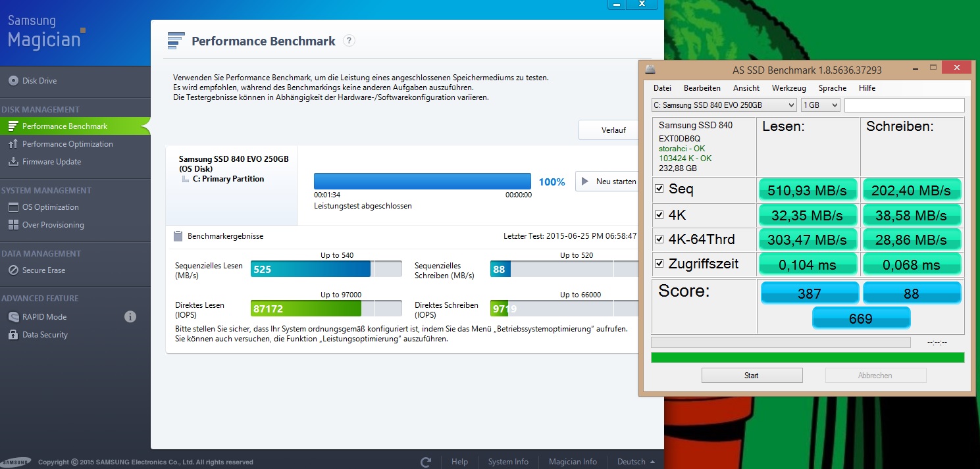This screenshot has height=469, width=980.
Task: Open Bearbeiten menu in AS SSD
Action: (702, 88)
